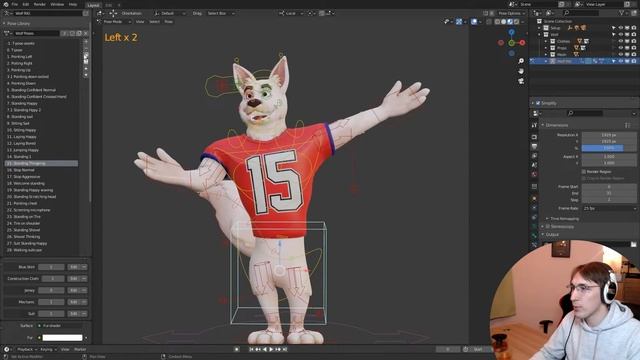Select the rendered viewport shading icon

pos(516,22)
